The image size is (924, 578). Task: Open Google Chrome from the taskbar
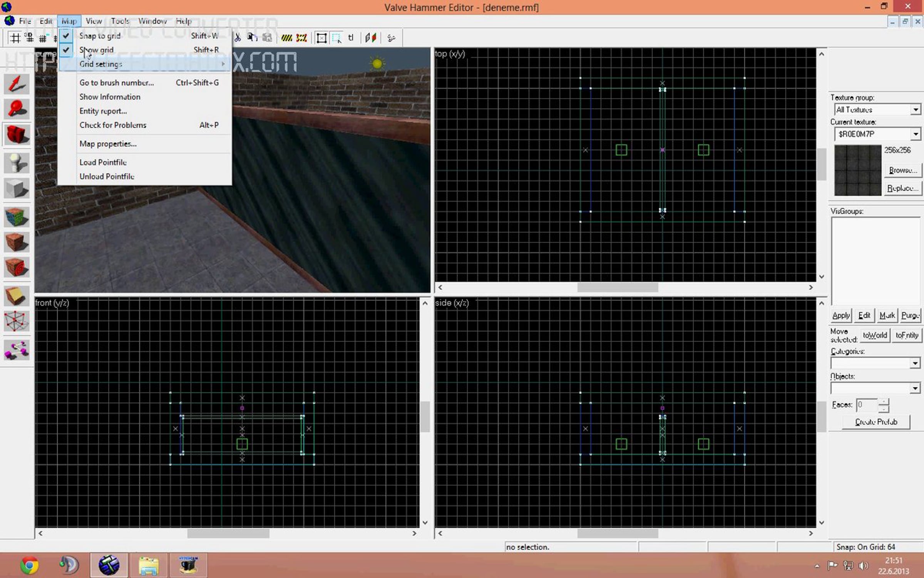click(x=30, y=565)
